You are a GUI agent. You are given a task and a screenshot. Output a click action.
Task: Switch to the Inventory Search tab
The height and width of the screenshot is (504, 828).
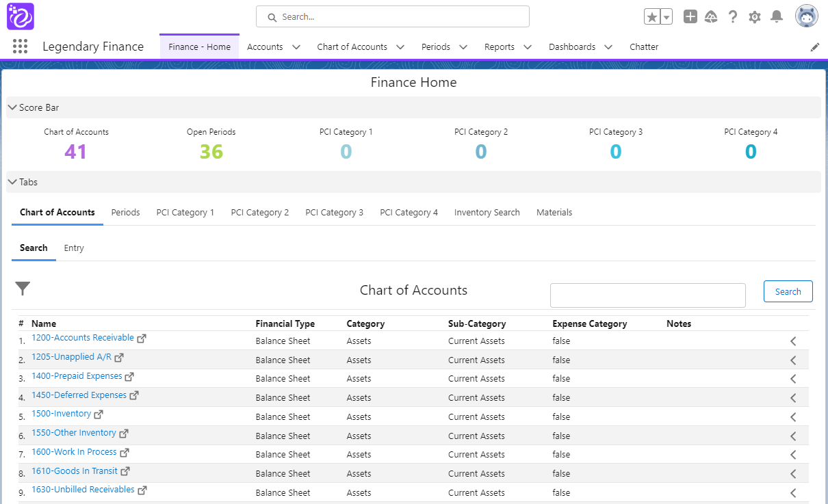click(x=487, y=213)
